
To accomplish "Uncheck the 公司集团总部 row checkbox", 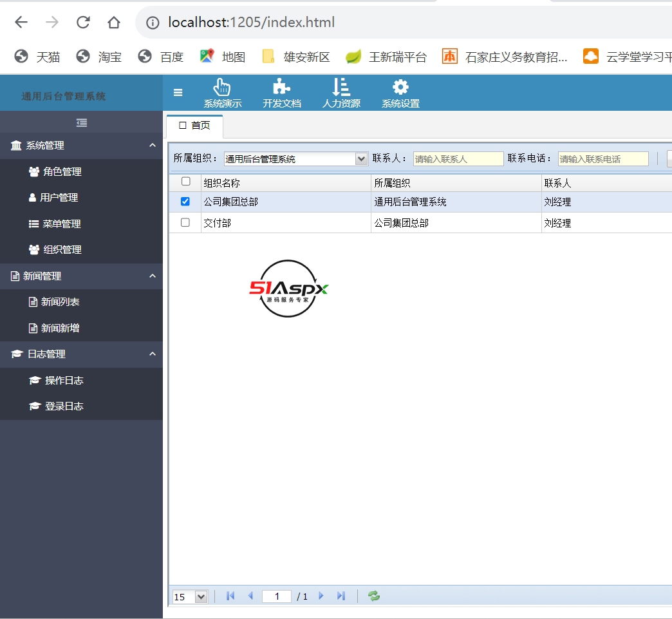I will (185, 201).
